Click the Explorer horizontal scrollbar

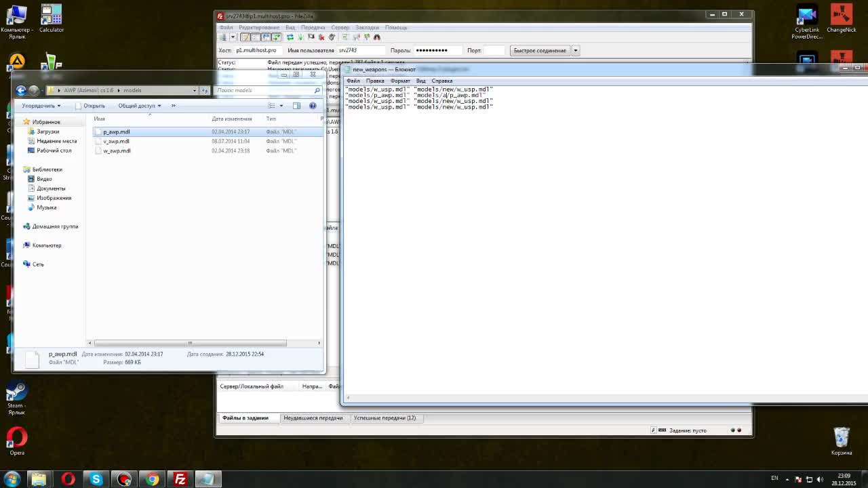click(204, 343)
